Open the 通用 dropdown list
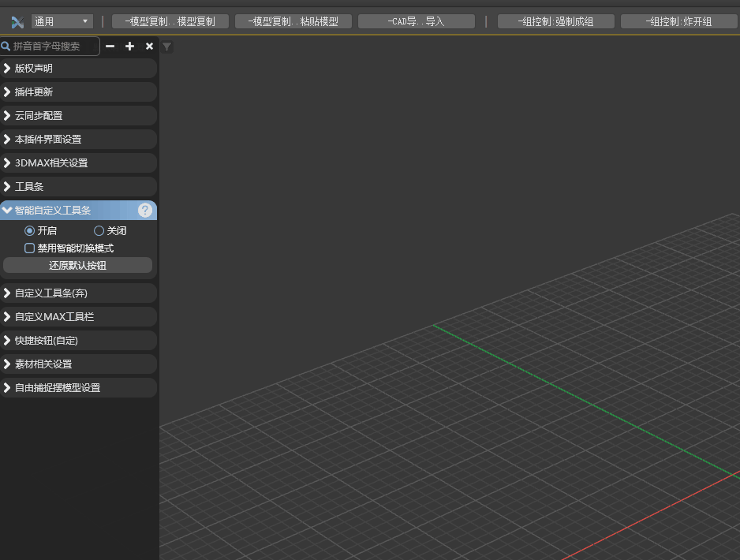 tap(62, 21)
